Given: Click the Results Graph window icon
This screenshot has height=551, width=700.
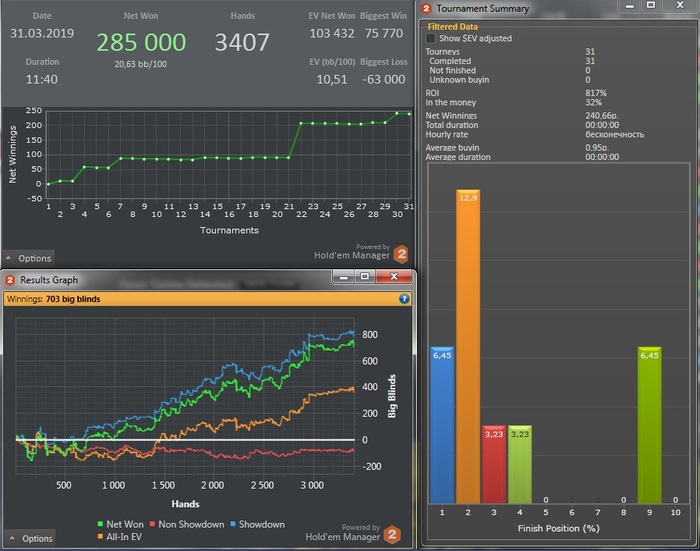Looking at the screenshot, I should [x=10, y=280].
